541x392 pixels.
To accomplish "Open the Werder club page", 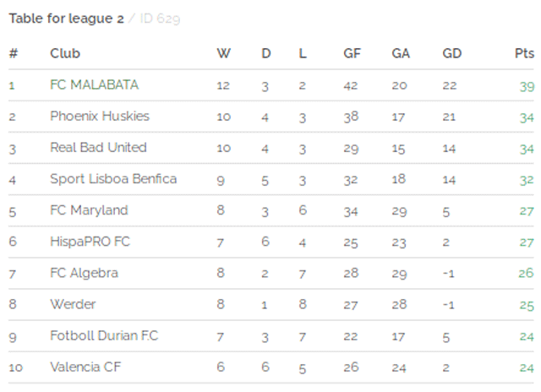I will [73, 304].
